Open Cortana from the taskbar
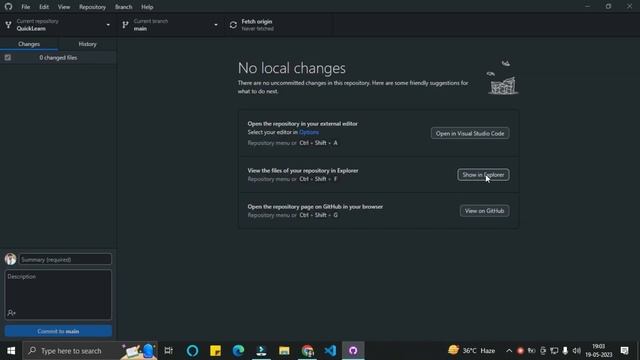The width and height of the screenshot is (640, 360). click(x=193, y=351)
